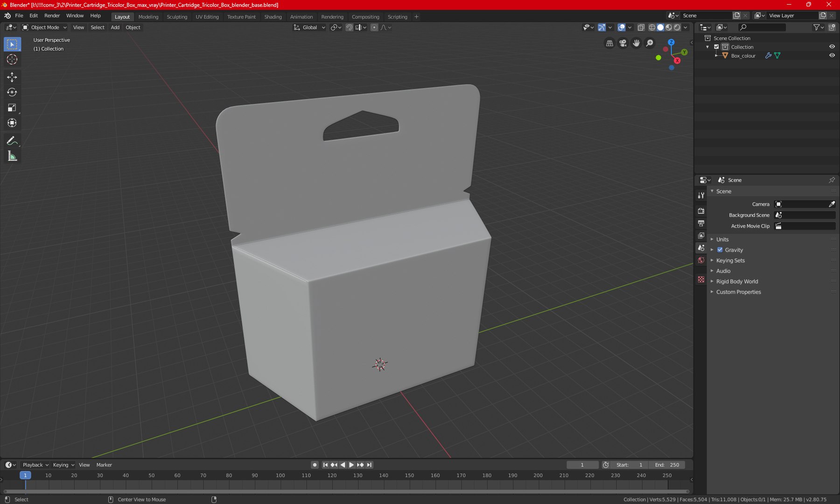Screen dimensions: 840x504
Task: Hide Box_colour object in outliner
Action: 832,56
